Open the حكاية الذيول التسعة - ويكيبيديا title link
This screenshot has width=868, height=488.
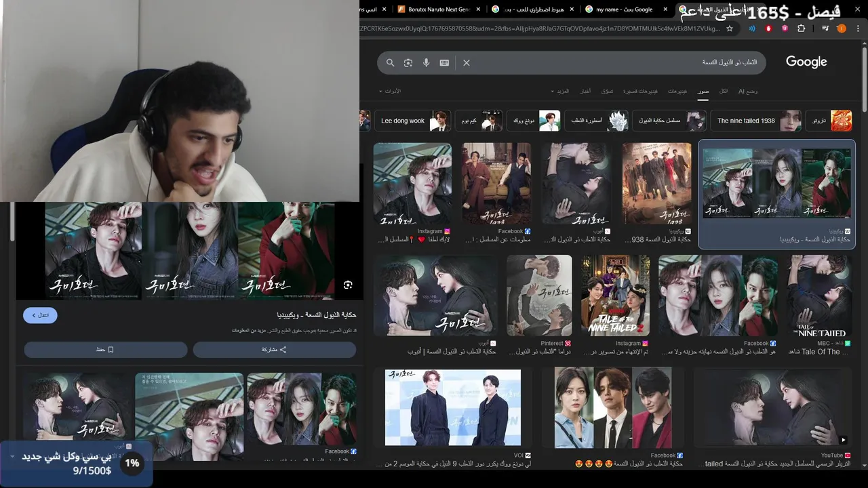pyautogui.click(x=316, y=315)
